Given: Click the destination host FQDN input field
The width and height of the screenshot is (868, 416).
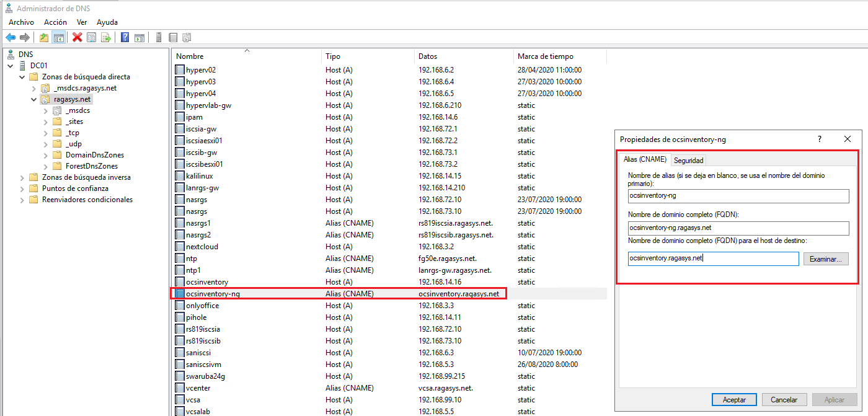Looking at the screenshot, I should (x=713, y=259).
